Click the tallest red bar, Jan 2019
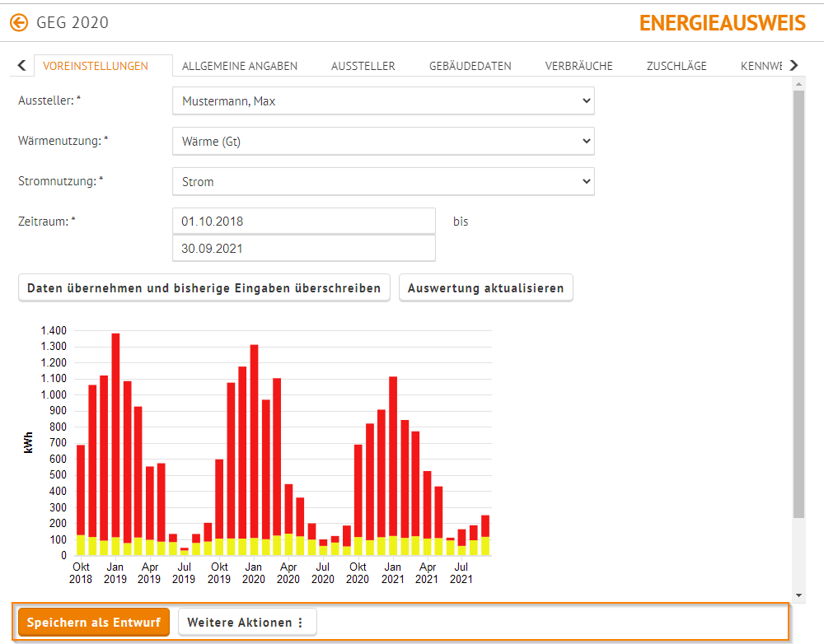This screenshot has height=644, width=824. (x=115, y=436)
